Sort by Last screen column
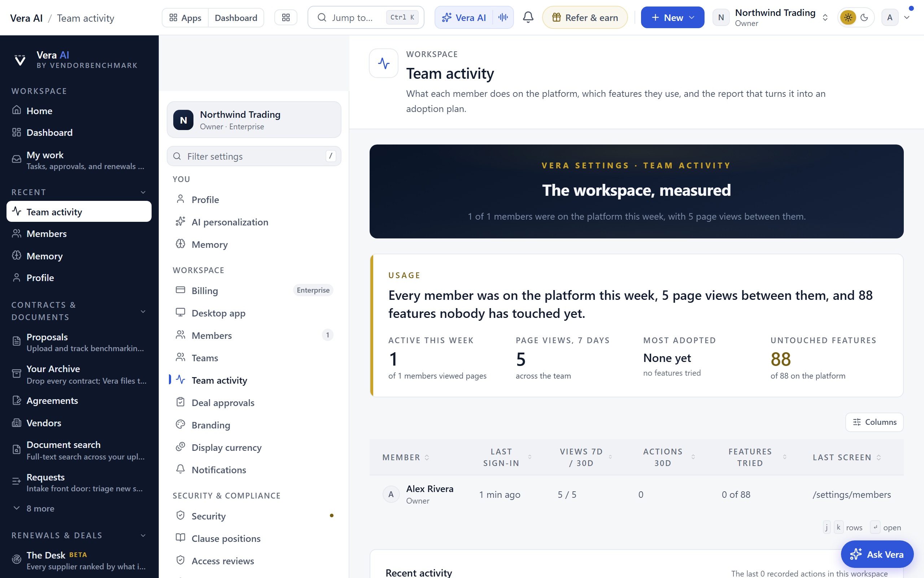 pos(847,457)
